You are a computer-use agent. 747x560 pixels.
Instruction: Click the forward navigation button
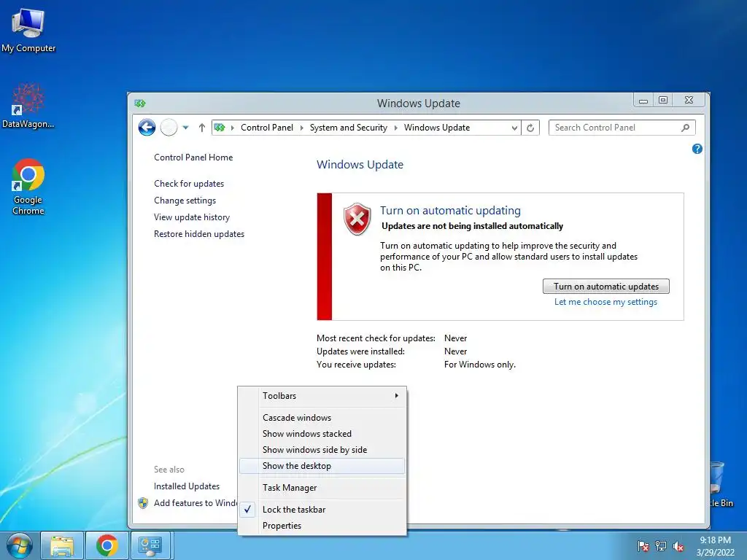(169, 128)
